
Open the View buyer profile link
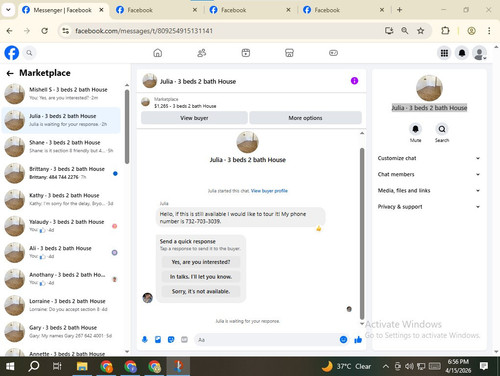click(269, 191)
